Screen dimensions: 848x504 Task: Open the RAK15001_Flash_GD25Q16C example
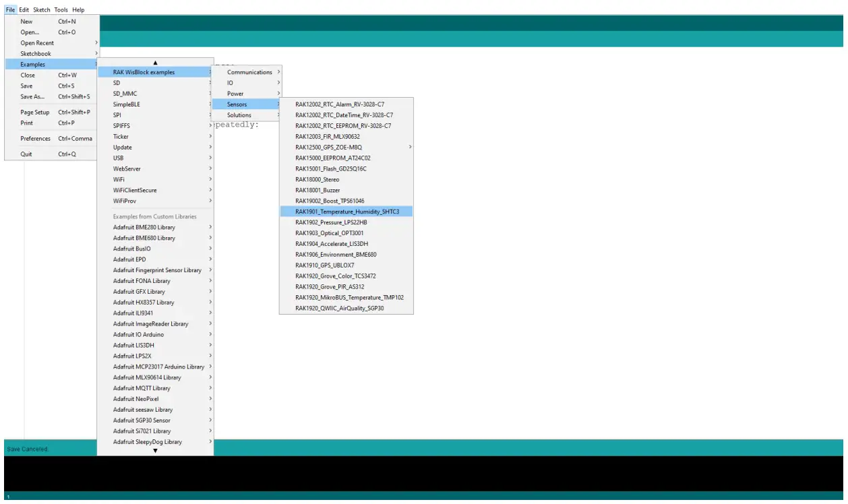(x=346, y=169)
